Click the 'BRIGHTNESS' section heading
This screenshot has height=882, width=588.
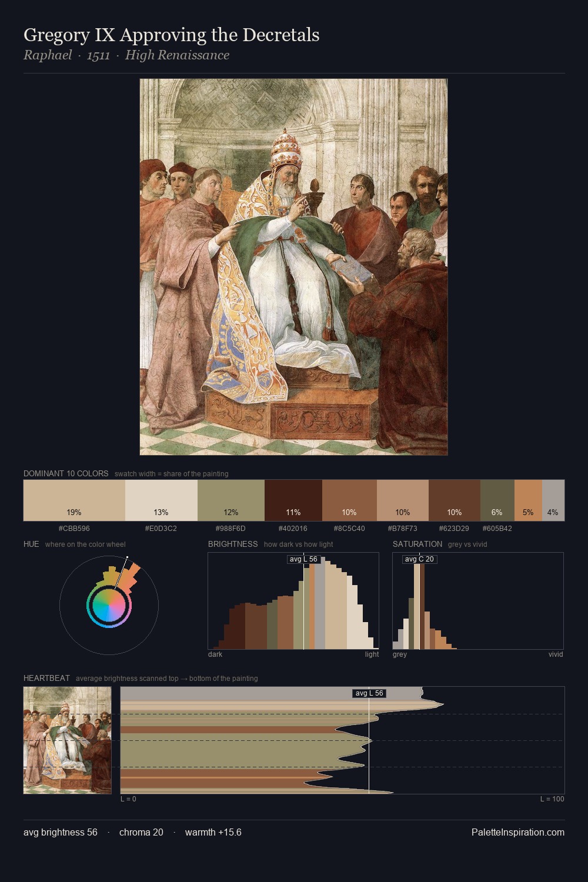coord(233,544)
